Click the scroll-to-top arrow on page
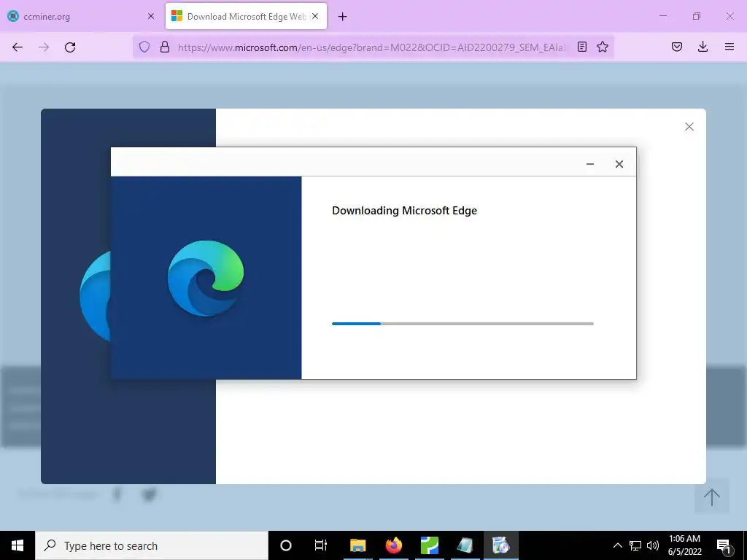 (x=712, y=497)
